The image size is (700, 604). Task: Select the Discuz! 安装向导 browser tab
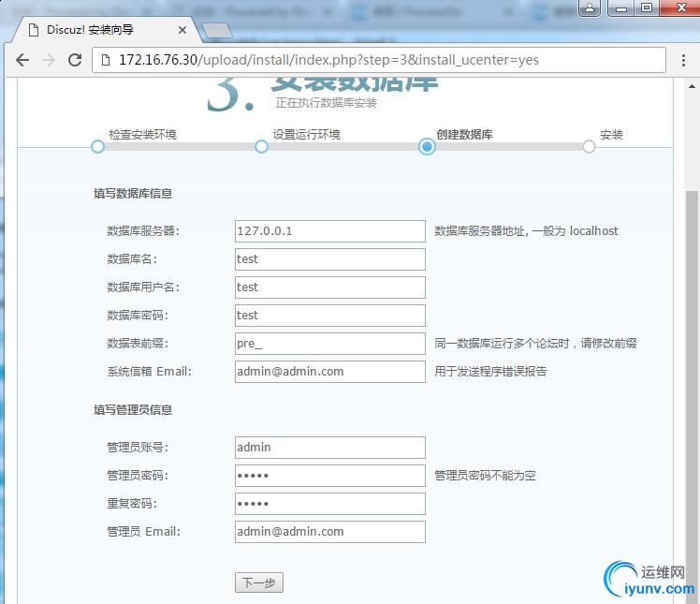(x=107, y=30)
